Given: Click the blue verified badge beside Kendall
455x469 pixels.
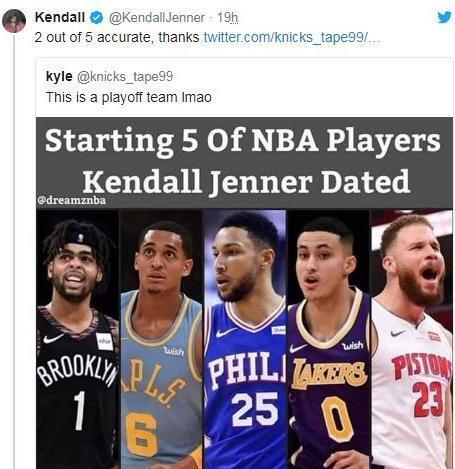Looking at the screenshot, I should [97, 17].
